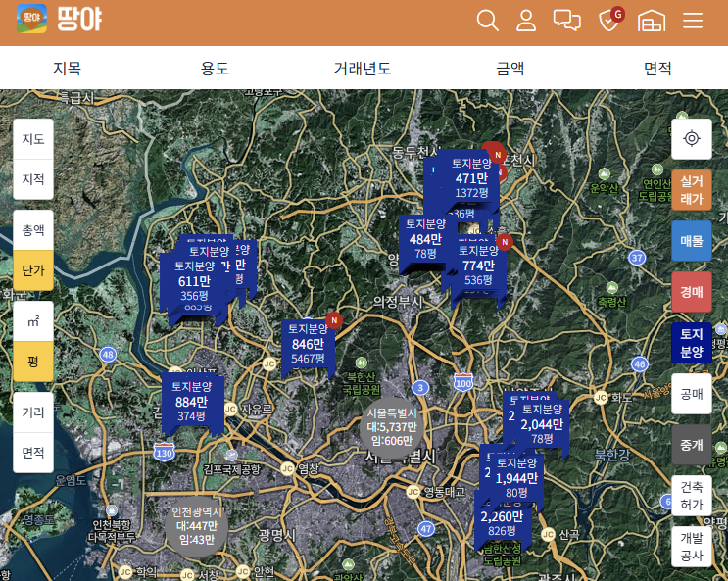The image size is (728, 581).
Task: Click route 3 highway shield
Action: [420, 388]
